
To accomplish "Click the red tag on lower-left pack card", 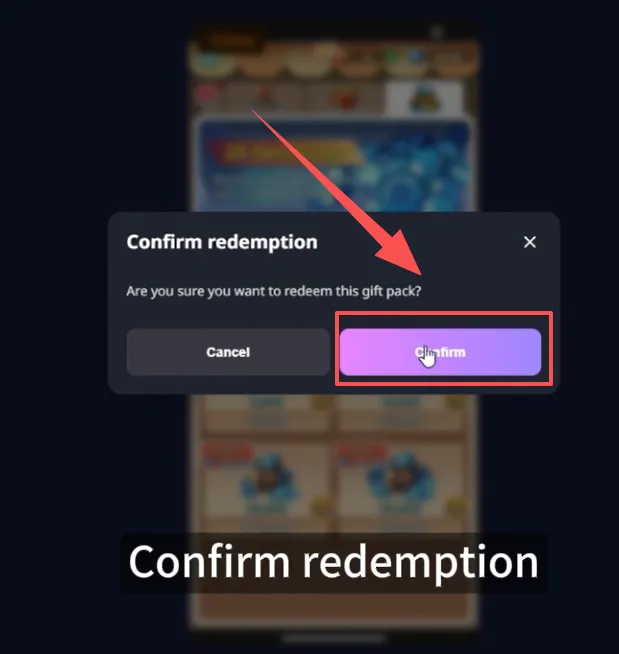I will [227, 453].
